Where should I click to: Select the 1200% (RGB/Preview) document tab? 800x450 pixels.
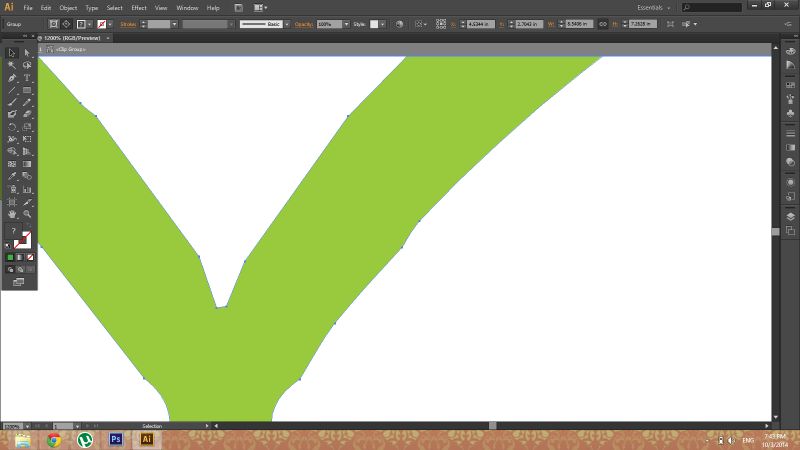[72, 38]
